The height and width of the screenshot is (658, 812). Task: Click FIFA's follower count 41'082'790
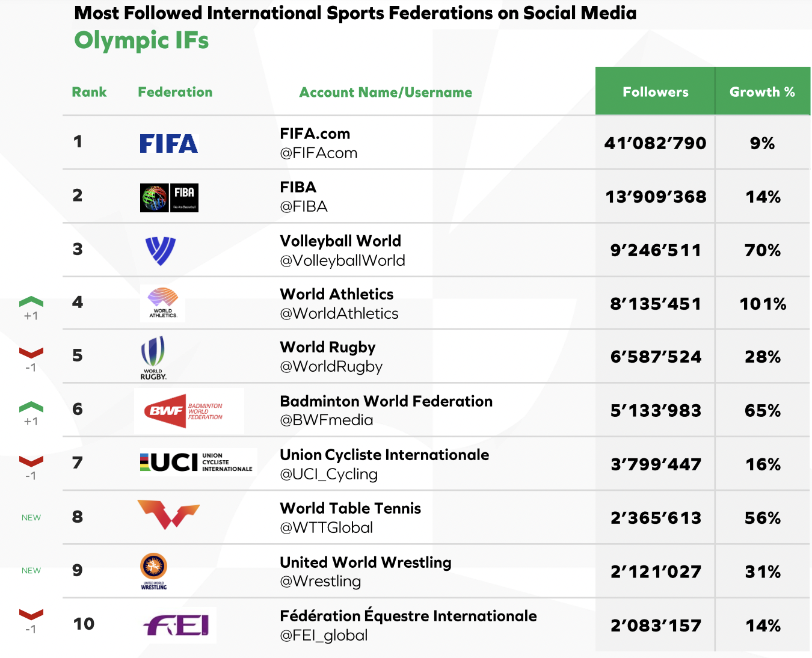click(655, 143)
